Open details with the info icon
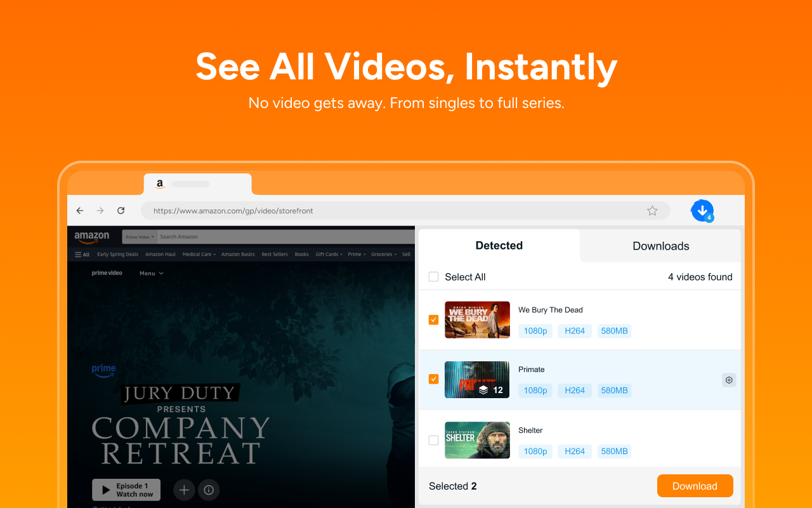This screenshot has width=812, height=508. 209,490
